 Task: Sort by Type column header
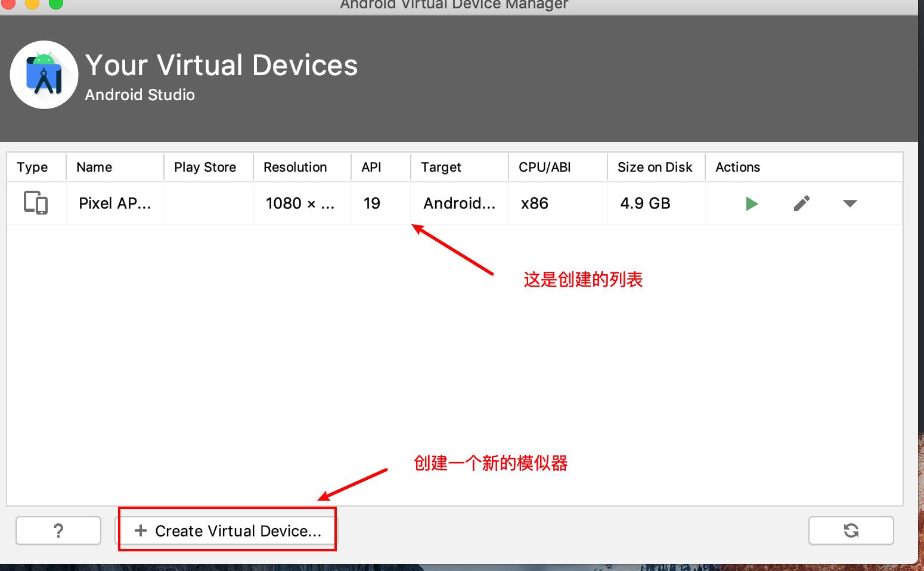(x=36, y=167)
